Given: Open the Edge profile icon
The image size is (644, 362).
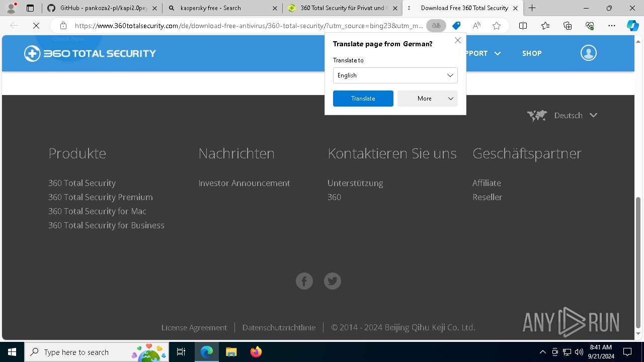Looking at the screenshot, I should click(11, 8).
